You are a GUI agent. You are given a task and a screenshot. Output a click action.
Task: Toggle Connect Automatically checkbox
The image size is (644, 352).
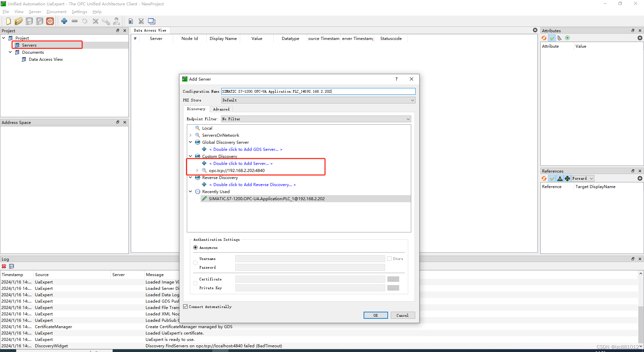pyautogui.click(x=185, y=307)
